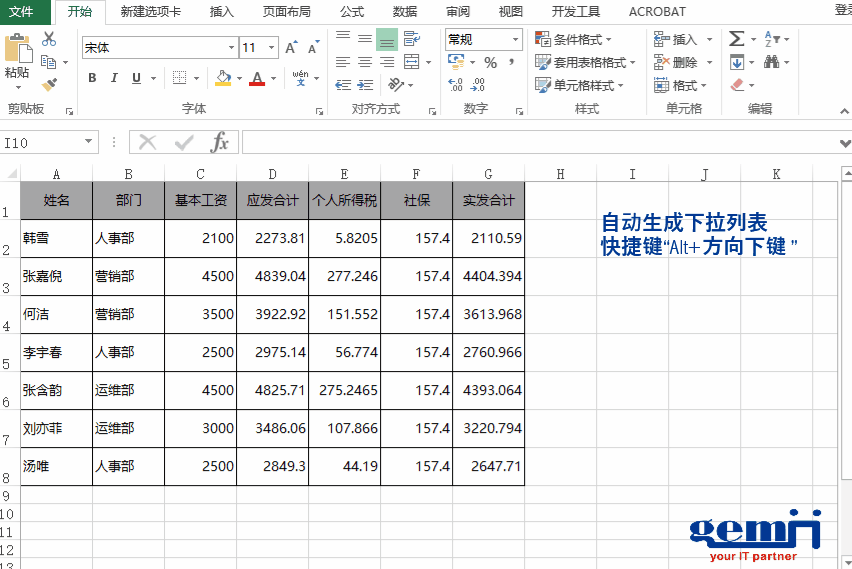Toggle Underline formatting

[x=135, y=78]
